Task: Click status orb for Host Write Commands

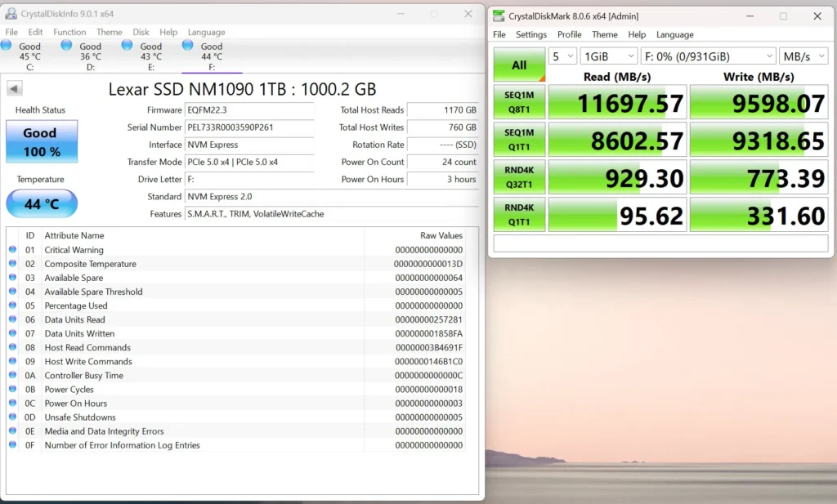Action: tap(13, 360)
